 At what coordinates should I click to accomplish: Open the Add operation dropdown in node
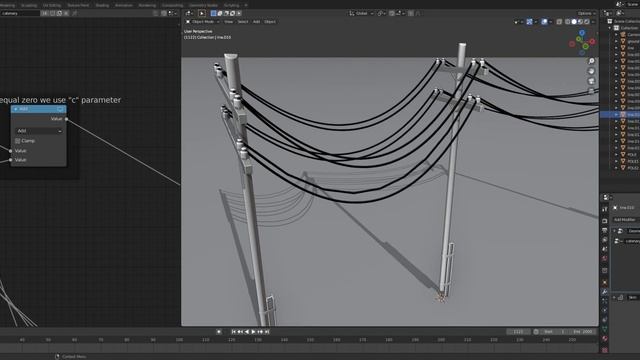point(39,131)
